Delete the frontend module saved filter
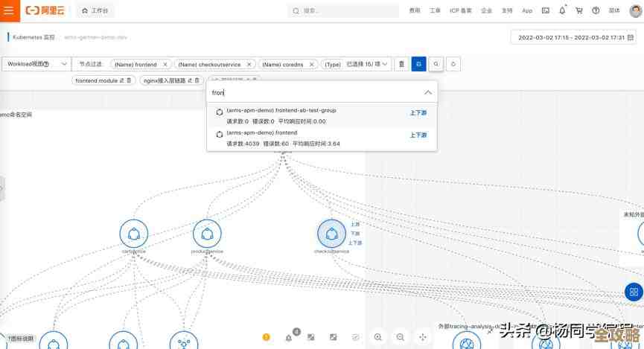The width and height of the screenshot is (644, 349). (x=129, y=80)
